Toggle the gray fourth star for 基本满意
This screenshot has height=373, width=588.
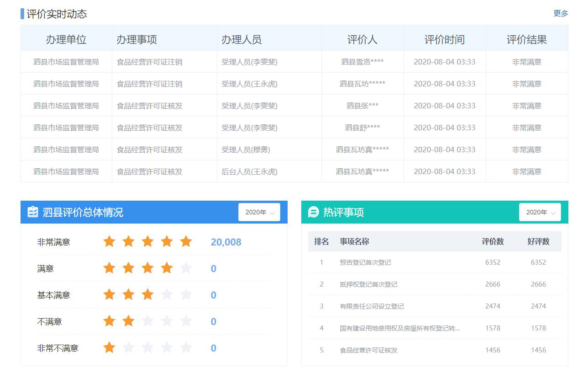(x=167, y=294)
